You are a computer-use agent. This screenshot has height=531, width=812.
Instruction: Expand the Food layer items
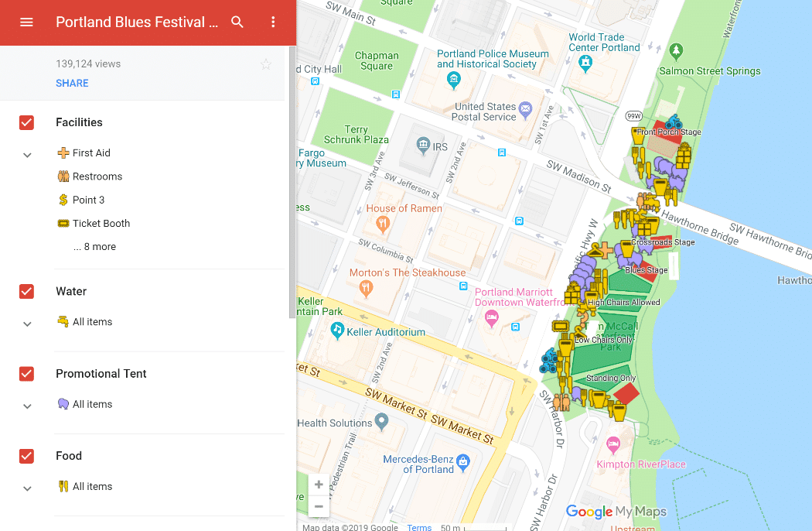click(26, 488)
